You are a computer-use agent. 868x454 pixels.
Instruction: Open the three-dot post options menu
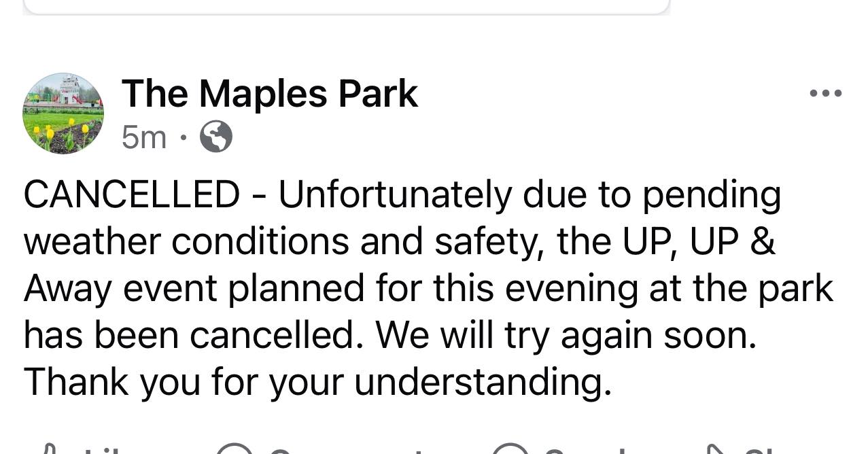826,94
